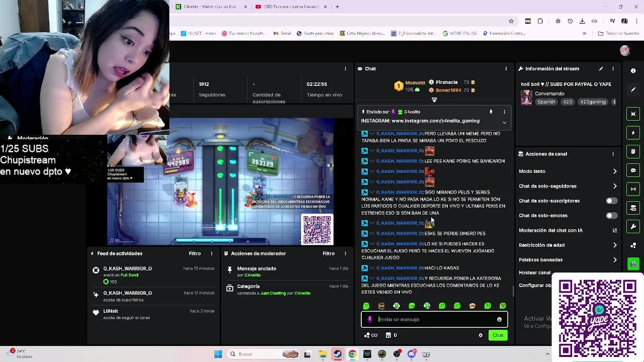Click the Kick profile avatar at top right
The height and width of the screenshot is (362, 644).
[625, 51]
